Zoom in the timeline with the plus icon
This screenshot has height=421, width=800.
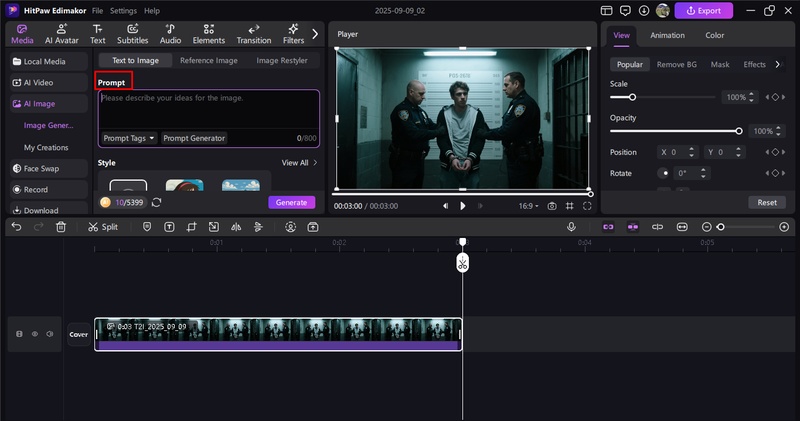[x=784, y=227]
